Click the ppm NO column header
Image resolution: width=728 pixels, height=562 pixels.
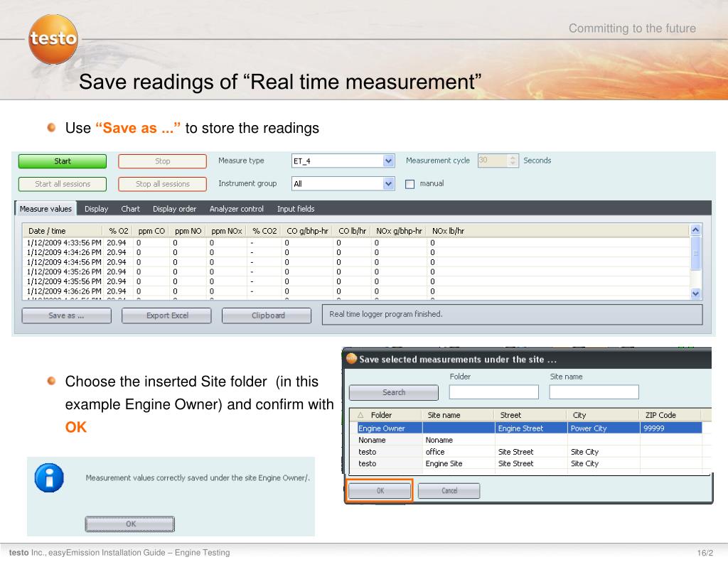(x=188, y=231)
